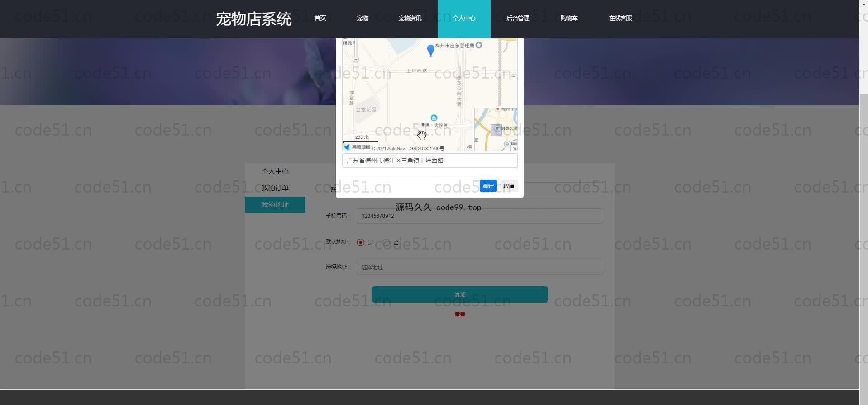Open the 宠物资讯 navigation item
This screenshot has height=405, width=868.
410,19
